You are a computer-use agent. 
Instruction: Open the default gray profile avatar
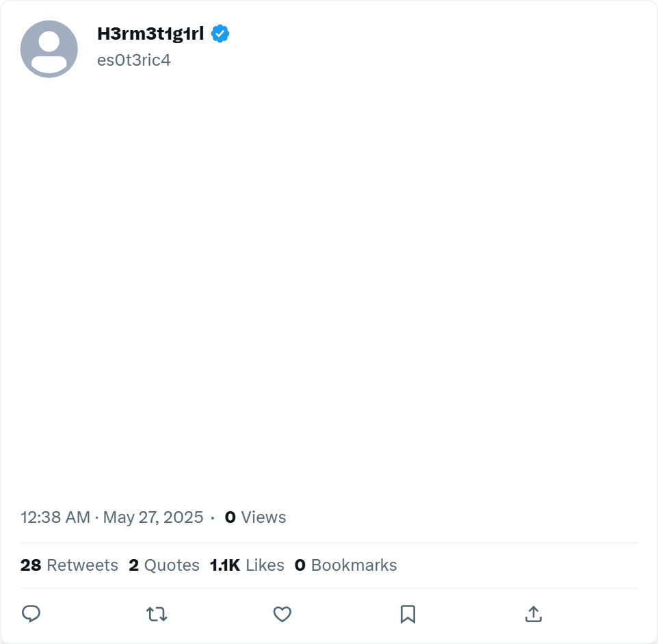(x=49, y=49)
